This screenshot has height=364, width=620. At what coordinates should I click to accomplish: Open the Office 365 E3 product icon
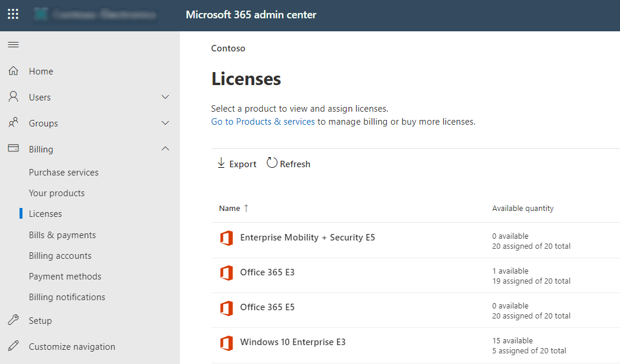click(227, 273)
